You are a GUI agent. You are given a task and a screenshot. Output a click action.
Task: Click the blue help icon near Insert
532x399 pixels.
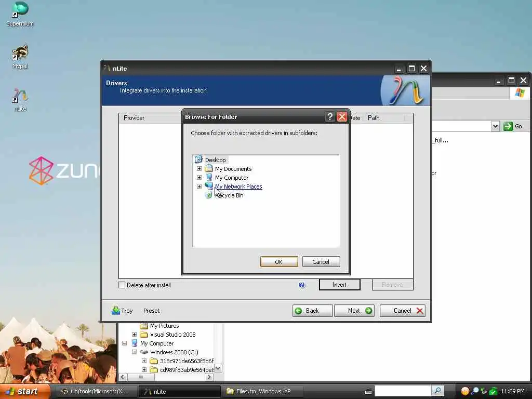[302, 285]
